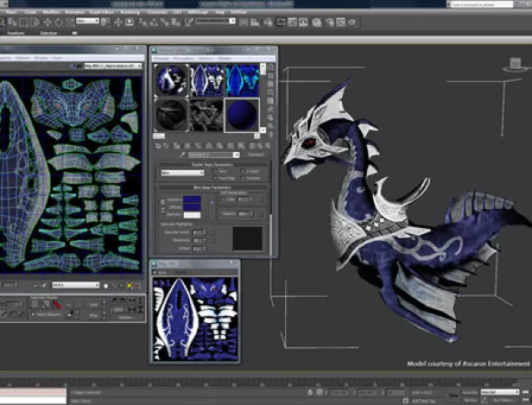
Task: Click the Mirror tool in main toolbar
Action: (244, 22)
